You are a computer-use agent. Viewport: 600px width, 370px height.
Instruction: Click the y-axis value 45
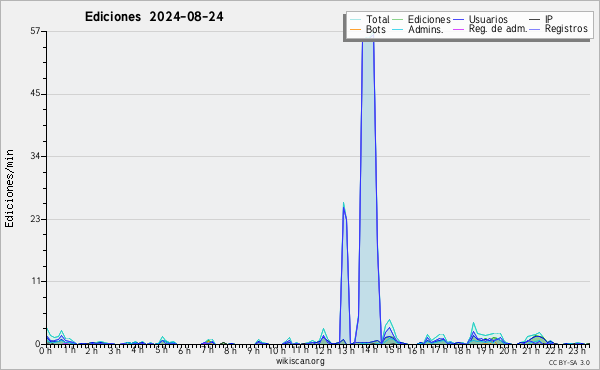pyautogui.click(x=35, y=94)
